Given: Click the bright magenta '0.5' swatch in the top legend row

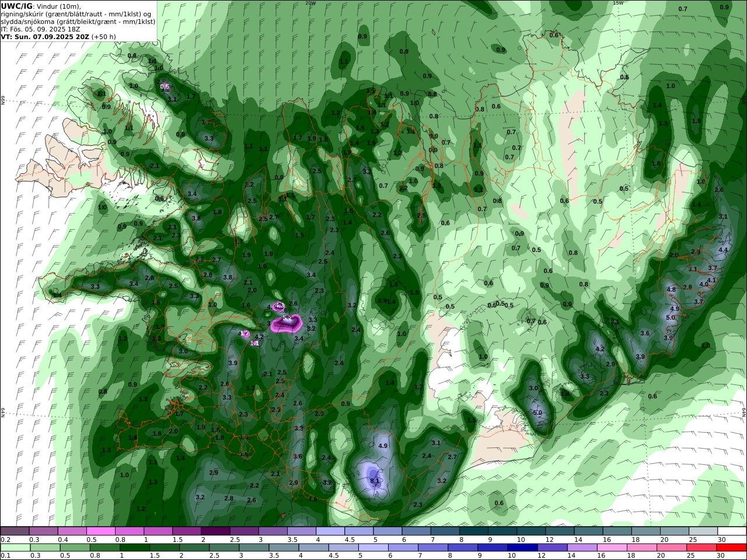Looking at the screenshot, I should pos(100,531).
